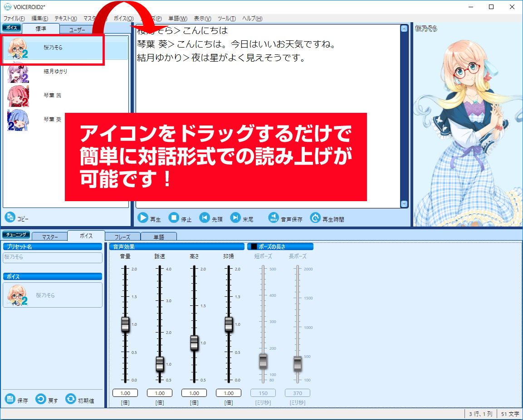Click the text editor scrollbar up arrow
Screen dimensions: 523x420
click(404, 29)
